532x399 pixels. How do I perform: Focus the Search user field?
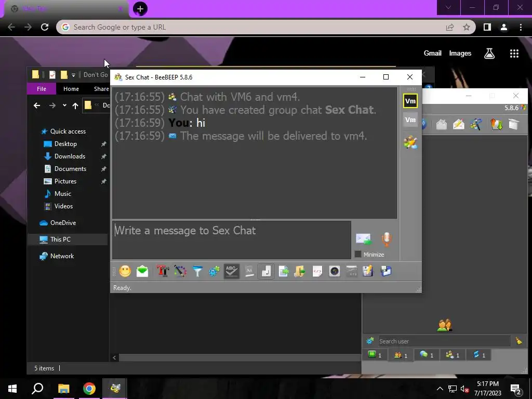point(444,341)
